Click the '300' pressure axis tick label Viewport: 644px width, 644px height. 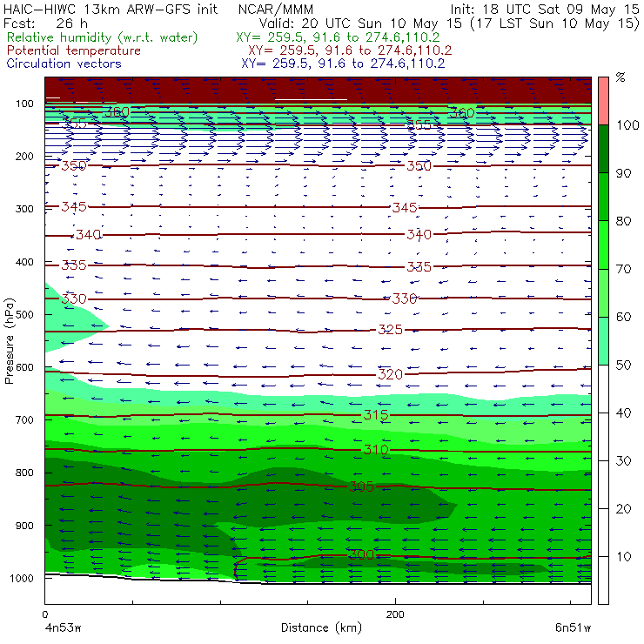click(x=24, y=209)
